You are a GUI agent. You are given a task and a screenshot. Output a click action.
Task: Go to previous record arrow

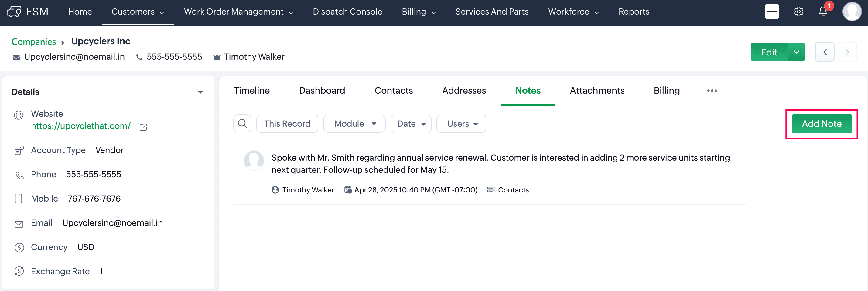click(x=825, y=52)
